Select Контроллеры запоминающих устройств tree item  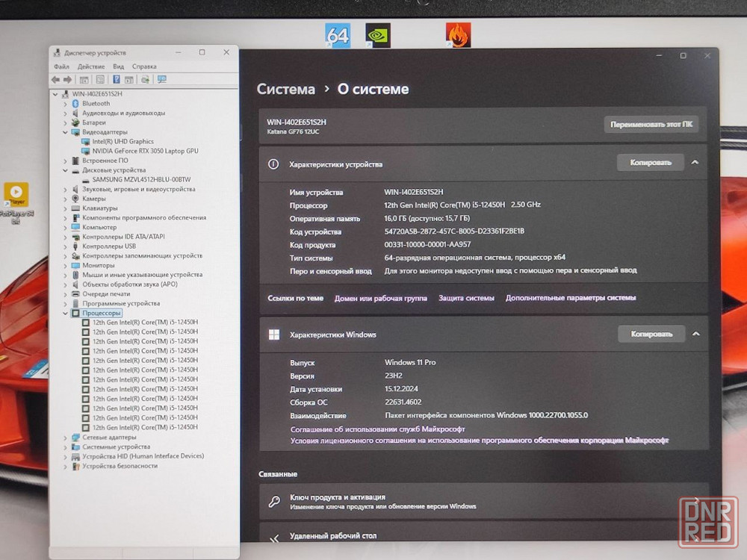(x=142, y=255)
